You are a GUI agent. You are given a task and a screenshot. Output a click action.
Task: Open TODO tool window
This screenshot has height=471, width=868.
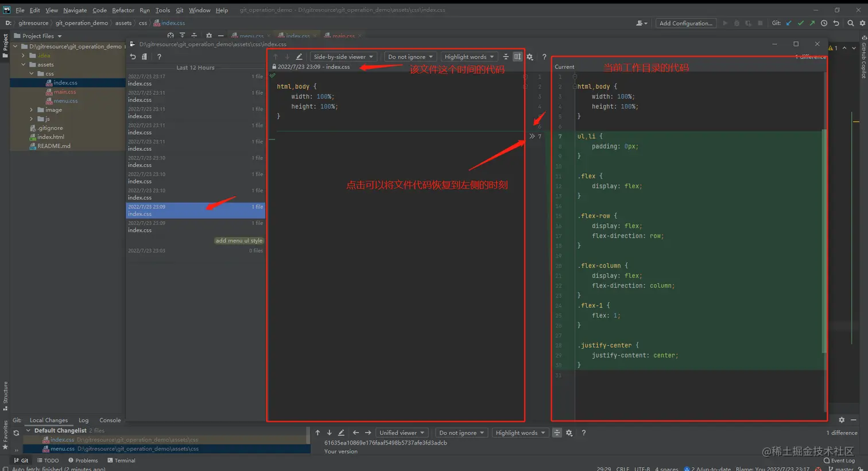[48, 461]
